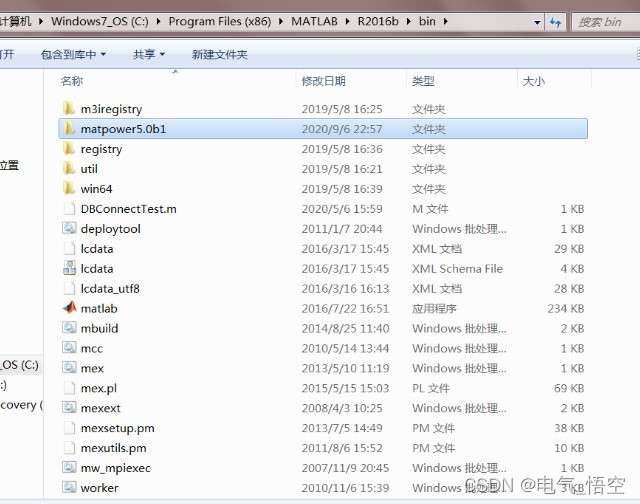Click the date 2020/9/6 22:57
The image size is (640, 504).
click(342, 129)
